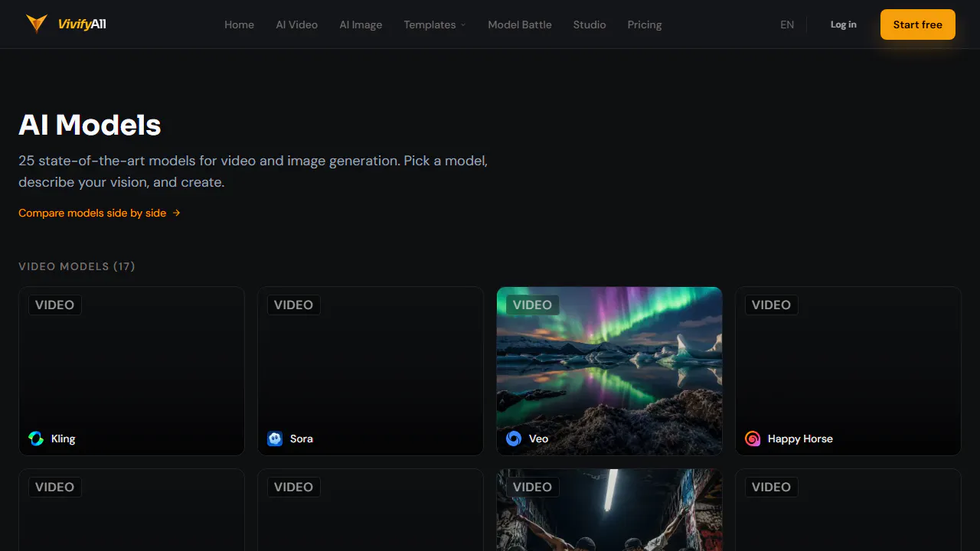
Task: Open the Sora model card
Action: pyautogui.click(x=371, y=371)
